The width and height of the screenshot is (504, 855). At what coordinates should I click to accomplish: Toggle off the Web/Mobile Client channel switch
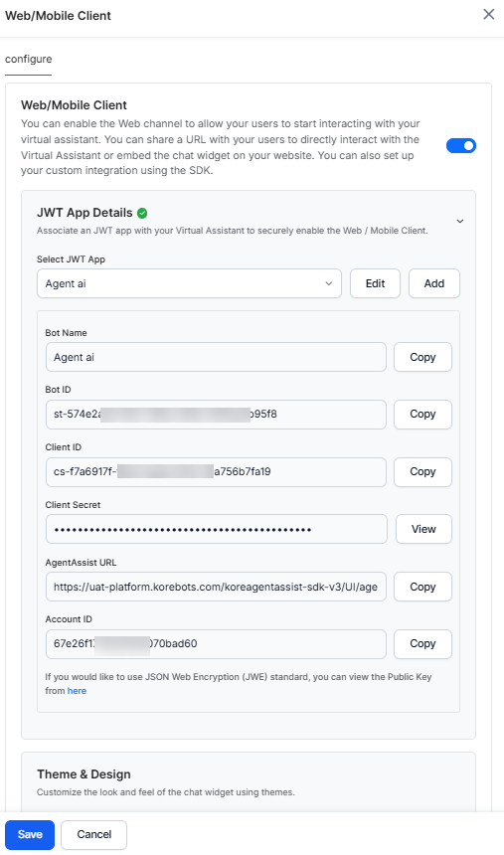pos(461,145)
